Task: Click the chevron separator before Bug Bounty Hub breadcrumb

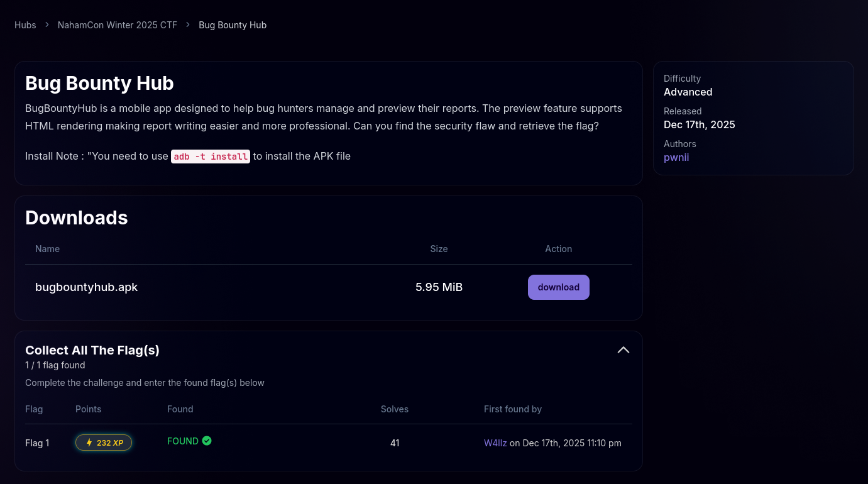Action: pyautogui.click(x=188, y=25)
